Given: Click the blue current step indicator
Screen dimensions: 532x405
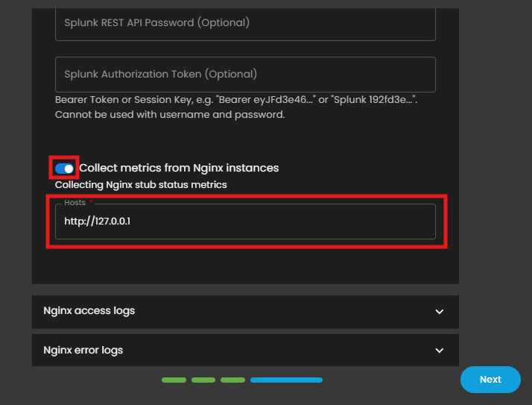Looking at the screenshot, I should click(286, 380).
